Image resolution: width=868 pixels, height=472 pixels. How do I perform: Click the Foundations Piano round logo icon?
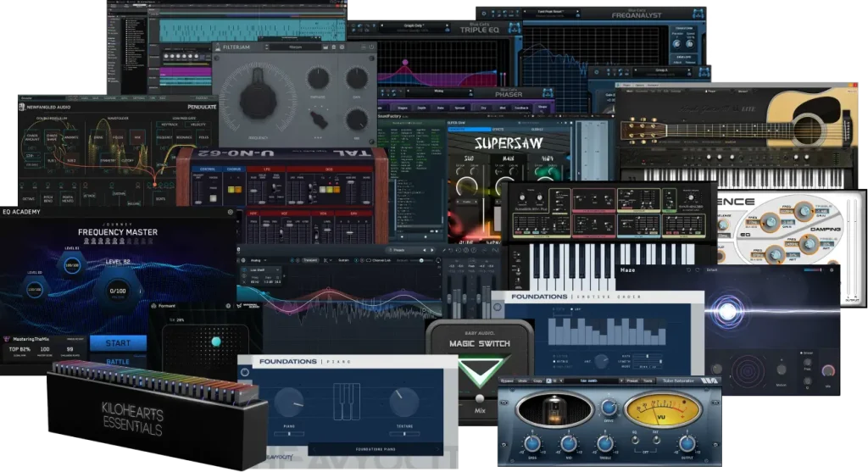tap(245, 372)
